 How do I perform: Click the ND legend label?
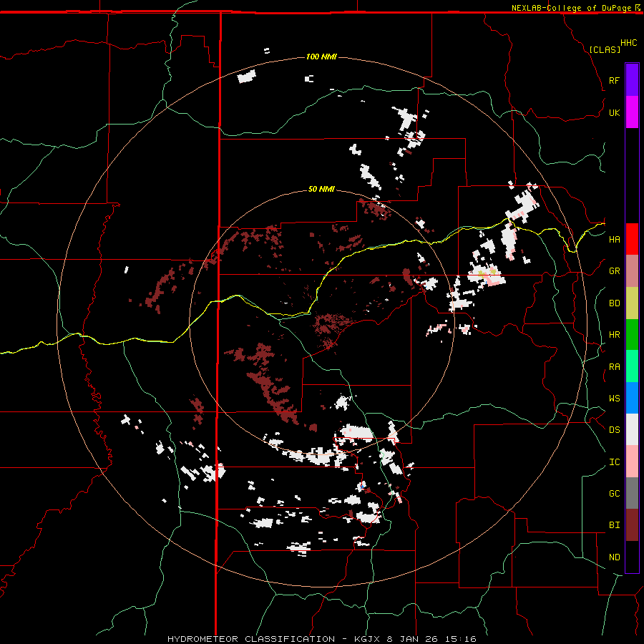[x=614, y=557]
